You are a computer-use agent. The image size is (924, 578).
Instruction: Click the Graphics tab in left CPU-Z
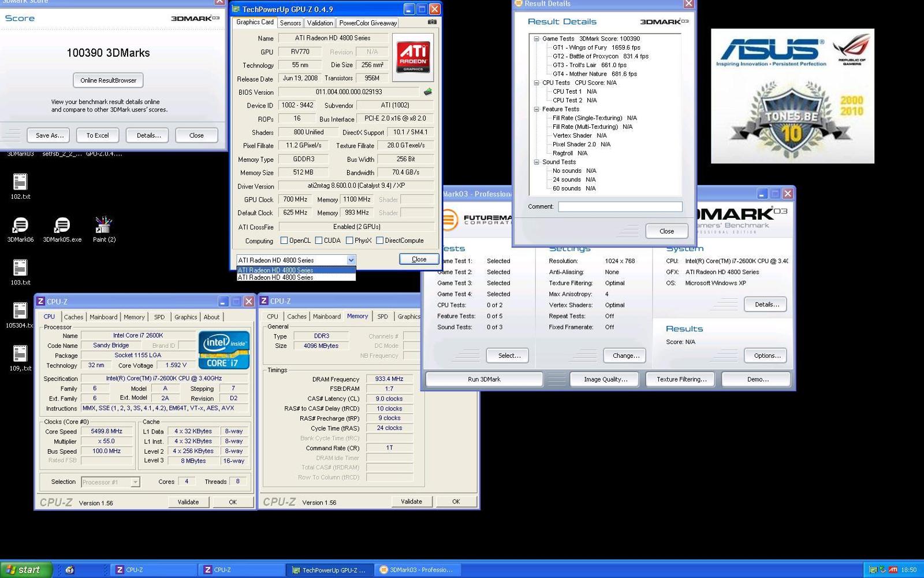point(185,317)
